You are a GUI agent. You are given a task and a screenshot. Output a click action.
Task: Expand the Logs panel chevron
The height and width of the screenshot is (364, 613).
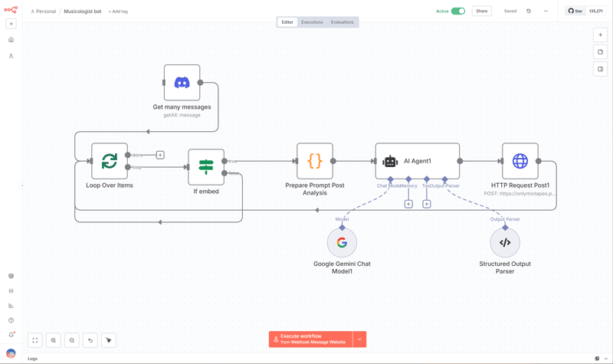coord(605,359)
